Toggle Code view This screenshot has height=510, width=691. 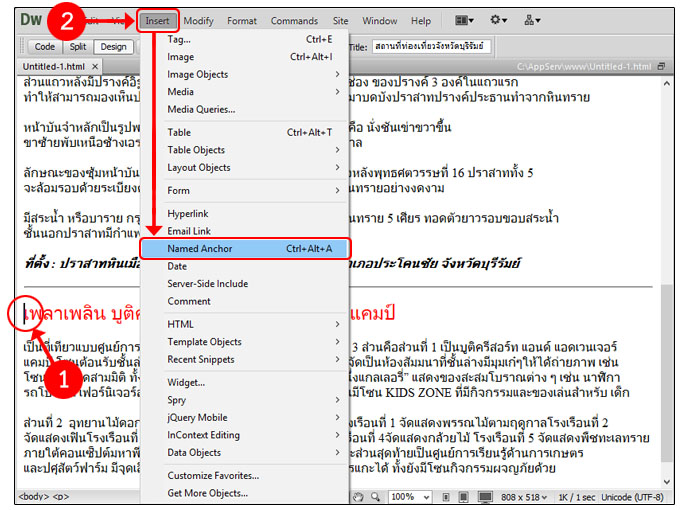(45, 46)
